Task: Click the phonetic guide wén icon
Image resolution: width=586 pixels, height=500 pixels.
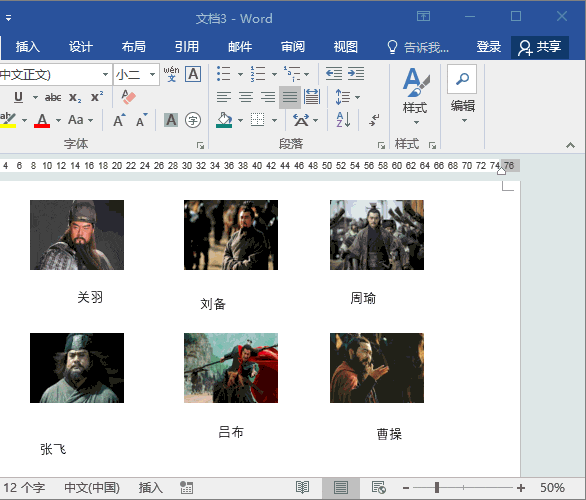Action: [172, 74]
